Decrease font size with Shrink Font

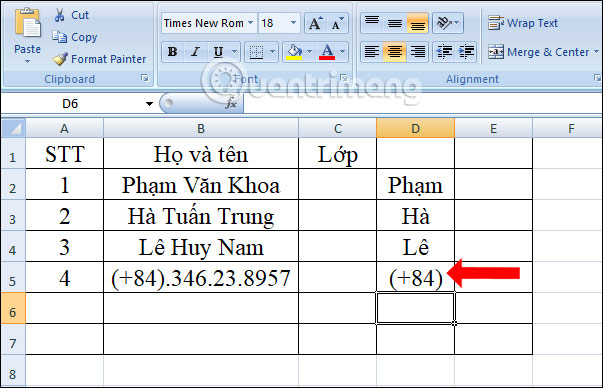point(337,23)
